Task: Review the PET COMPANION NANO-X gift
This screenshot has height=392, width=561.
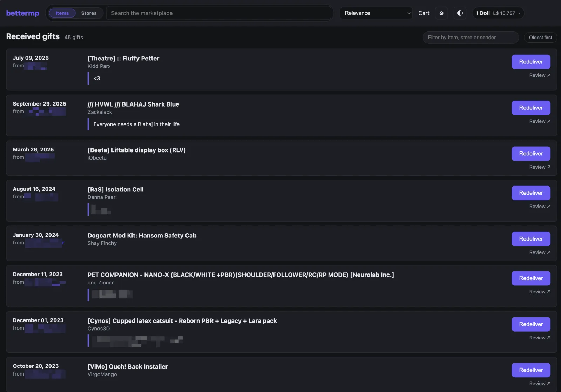Action: 540,292
